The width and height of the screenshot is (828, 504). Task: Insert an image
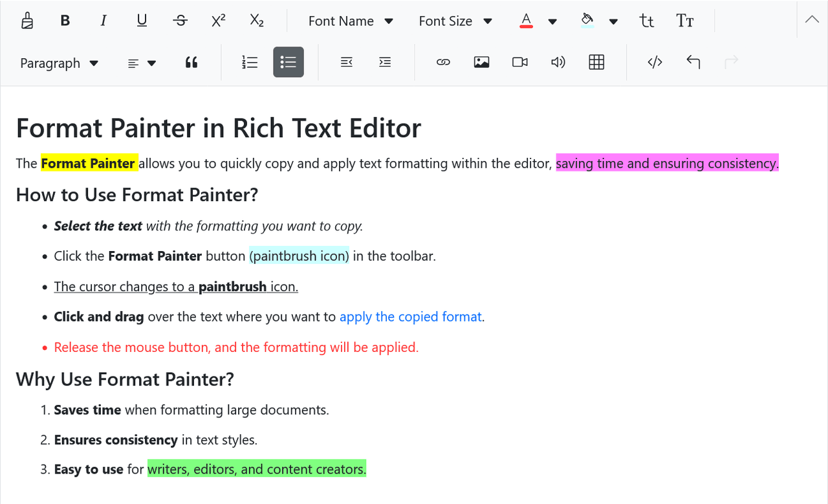point(481,62)
